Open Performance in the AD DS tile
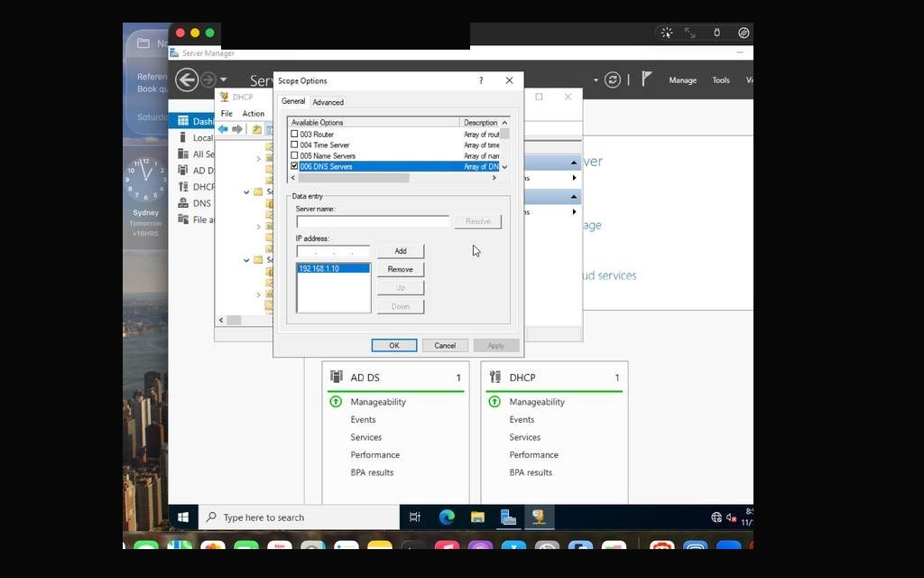Viewport: 924px width, 578px height. 374,455
